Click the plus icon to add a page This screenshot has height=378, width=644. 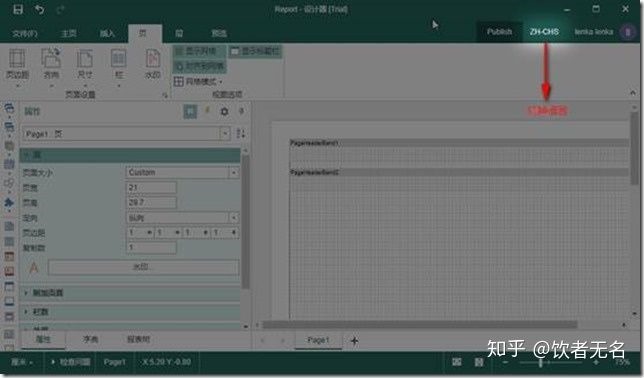click(x=355, y=341)
